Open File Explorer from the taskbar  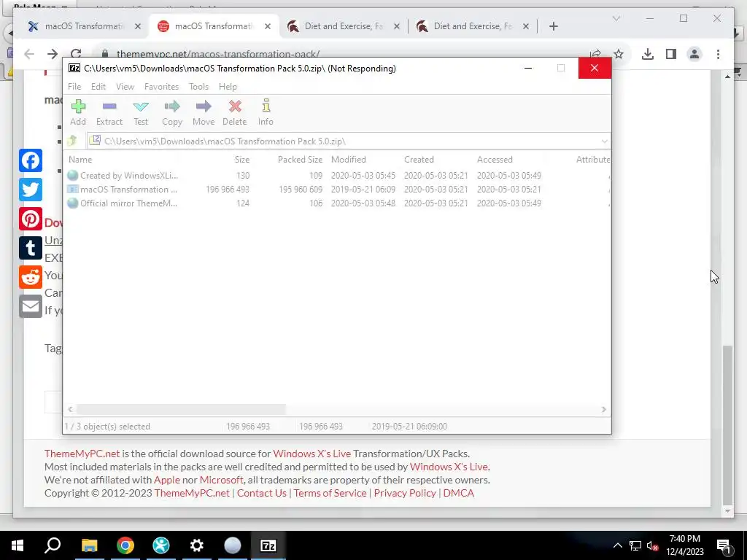point(89,545)
